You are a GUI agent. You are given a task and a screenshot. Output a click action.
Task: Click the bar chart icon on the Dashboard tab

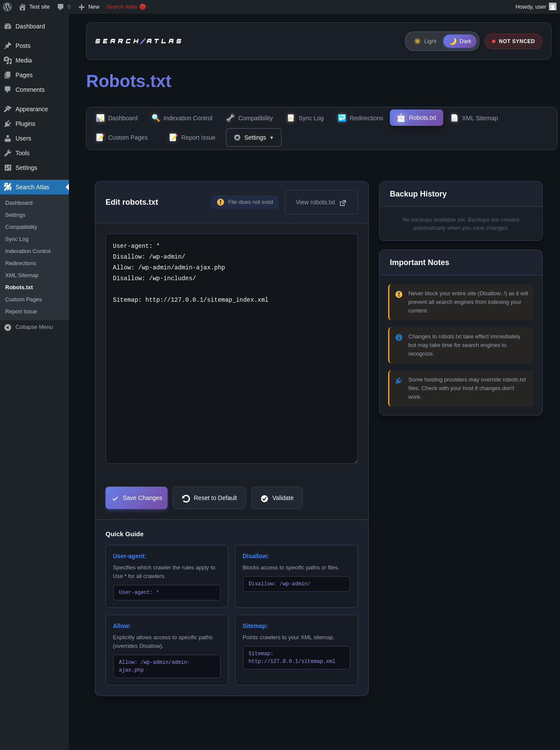pos(100,118)
